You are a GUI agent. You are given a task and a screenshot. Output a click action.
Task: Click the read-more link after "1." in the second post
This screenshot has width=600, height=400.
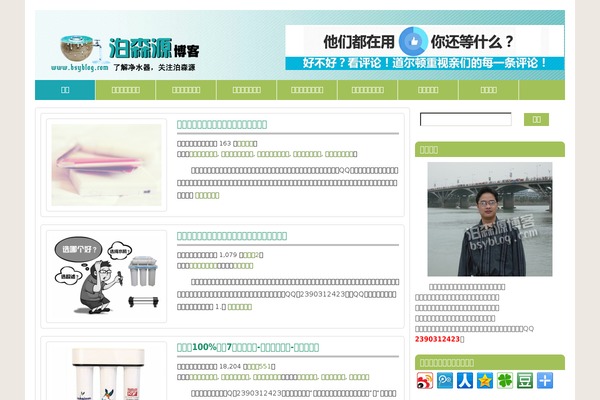click(x=240, y=307)
